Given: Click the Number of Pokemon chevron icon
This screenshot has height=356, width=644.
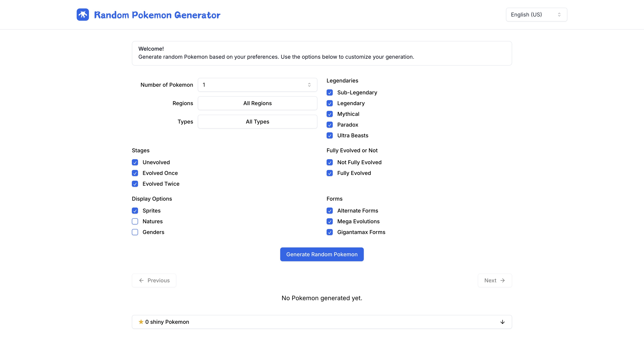Looking at the screenshot, I should pos(309,85).
